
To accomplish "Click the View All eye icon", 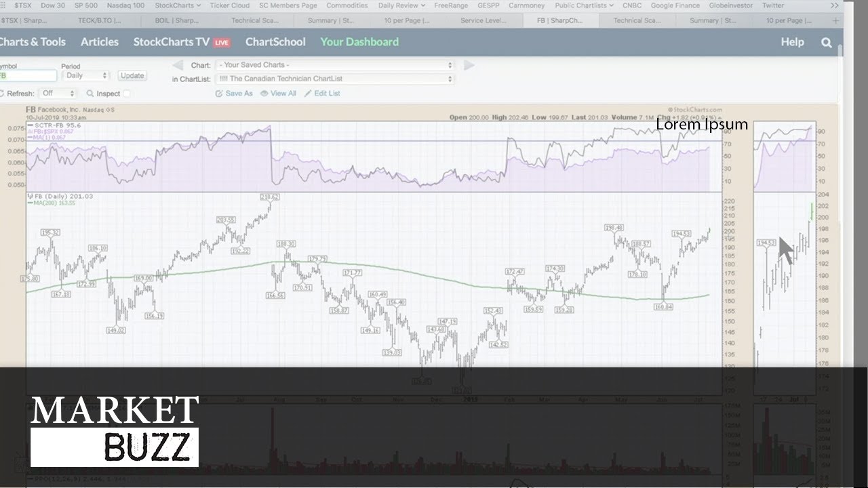I will pyautogui.click(x=264, y=94).
